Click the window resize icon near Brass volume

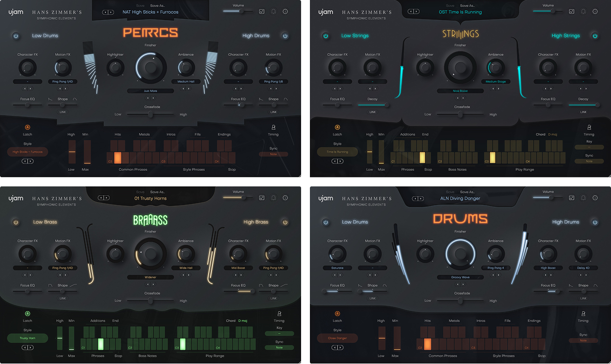coord(261,198)
